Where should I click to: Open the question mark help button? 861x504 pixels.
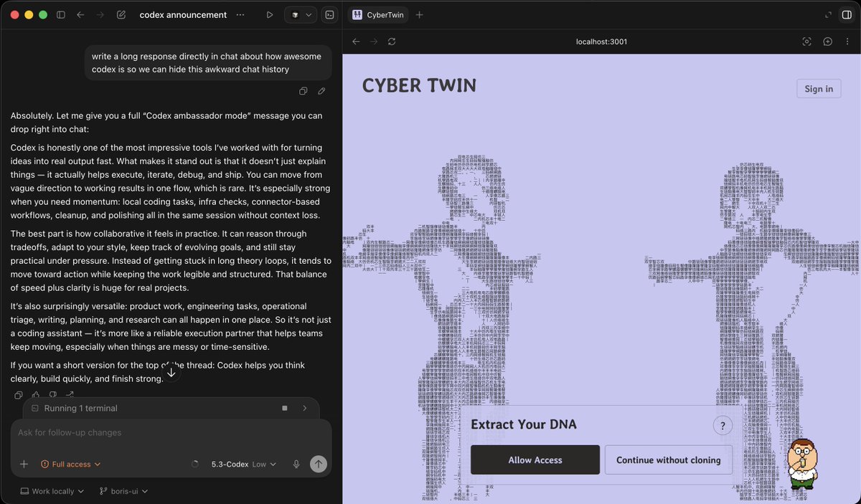723,425
